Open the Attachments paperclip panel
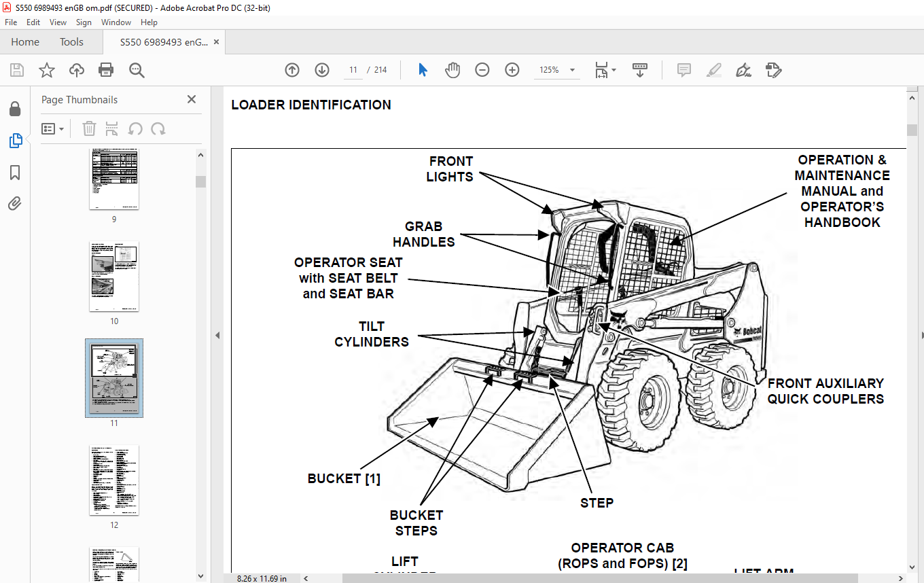 (x=15, y=203)
